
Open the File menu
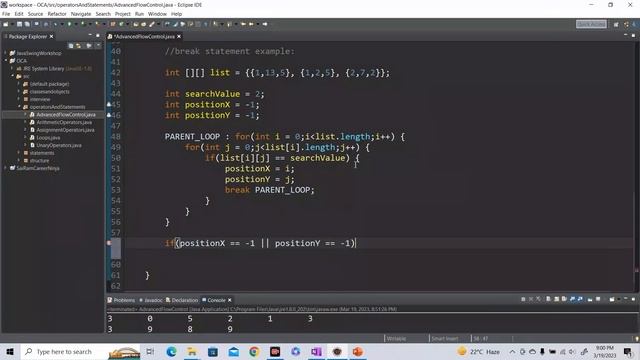6,14
